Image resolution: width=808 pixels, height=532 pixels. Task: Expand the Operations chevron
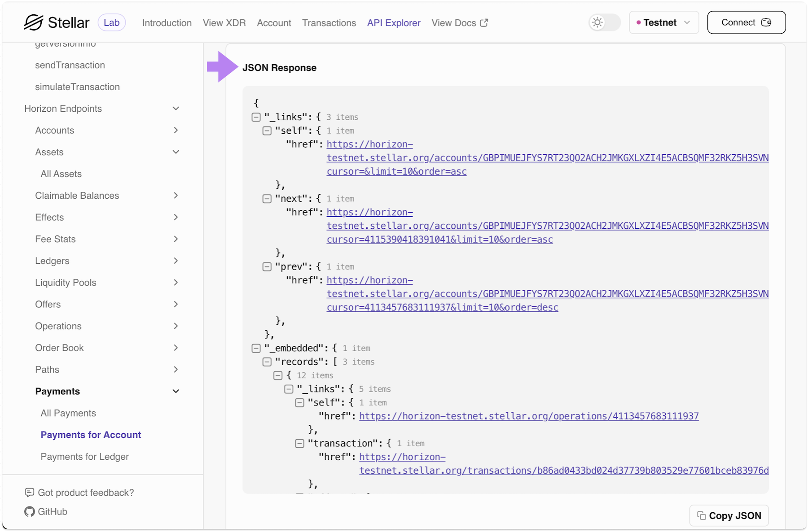click(x=176, y=326)
